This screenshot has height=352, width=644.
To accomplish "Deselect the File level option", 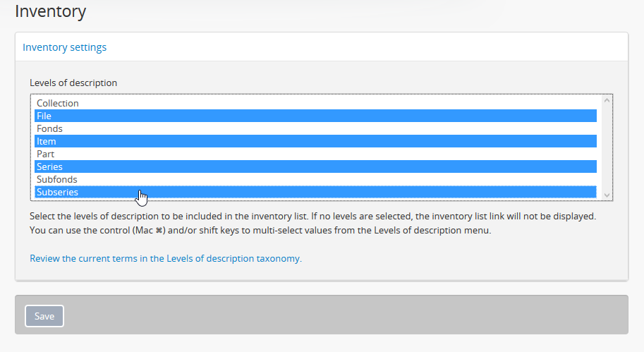I will (44, 116).
